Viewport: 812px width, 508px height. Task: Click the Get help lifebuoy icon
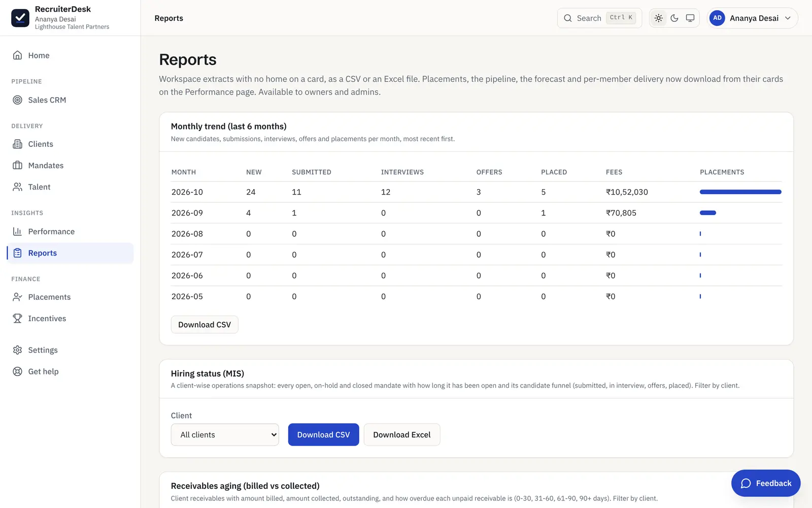coord(17,371)
